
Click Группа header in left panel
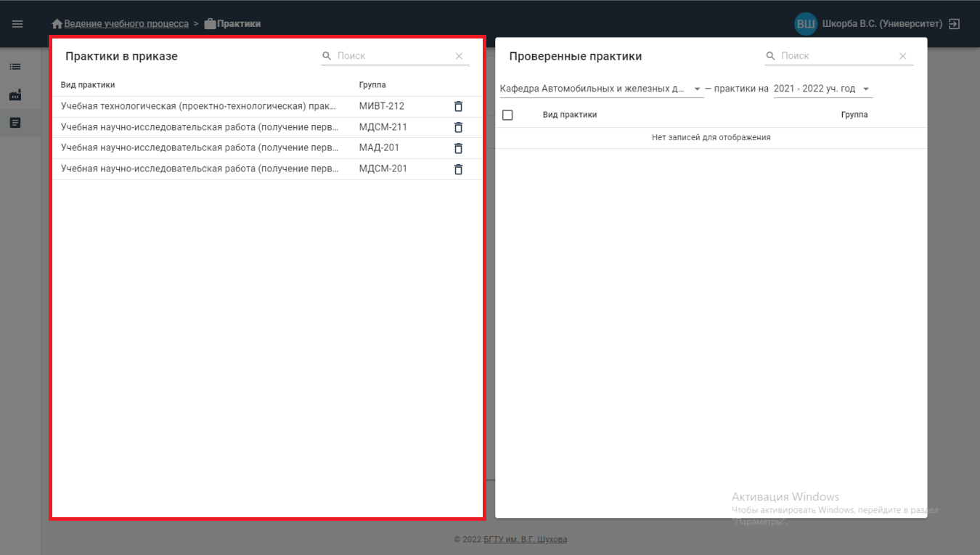(x=372, y=85)
